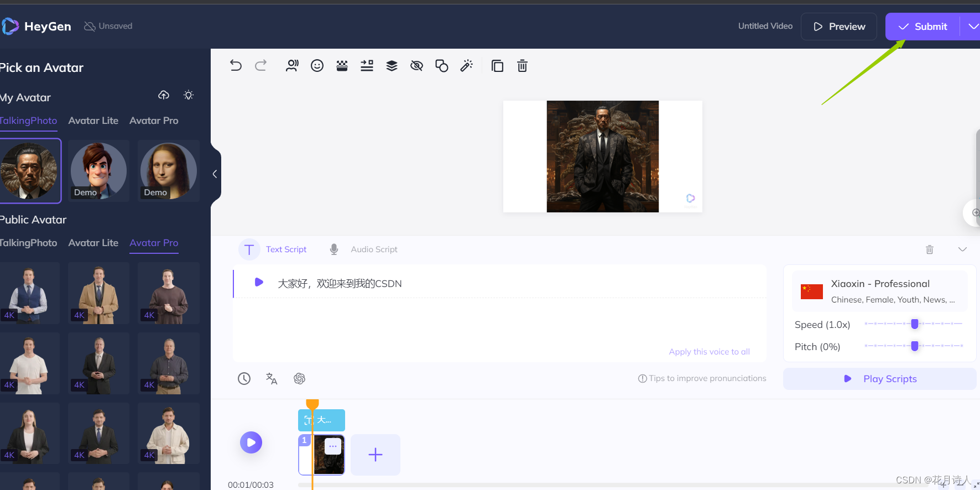The image size is (980, 490).
Task: Open the Submit dropdown arrow
Action: (x=972, y=27)
